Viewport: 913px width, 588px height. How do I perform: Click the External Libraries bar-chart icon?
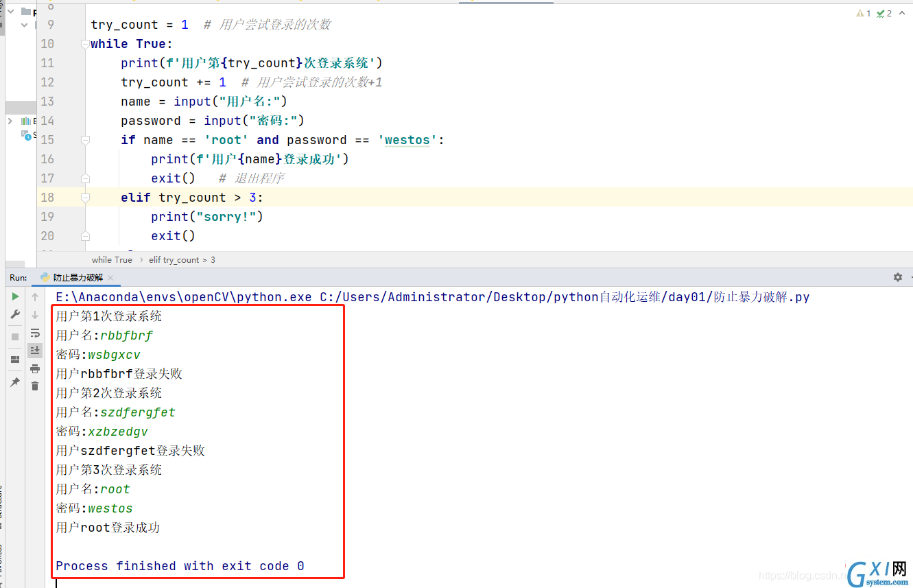pos(26,121)
